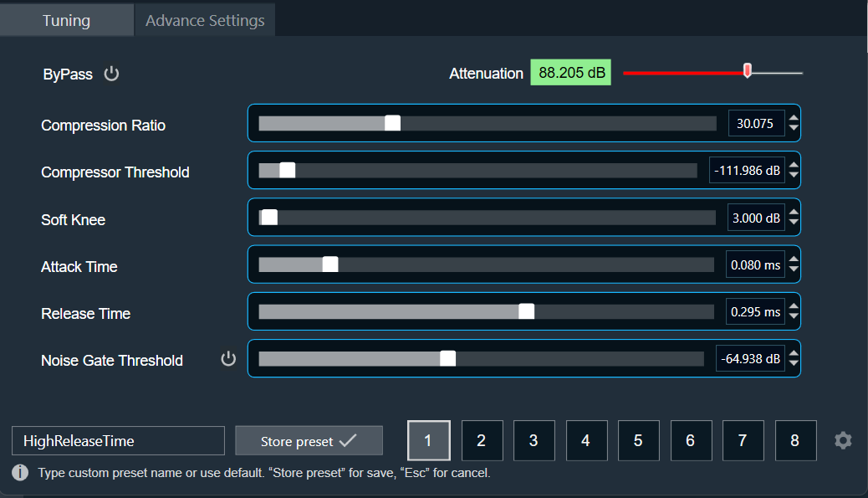Toggle Noise Gate Threshold power icon
Screen dimensions: 868x498
(228, 359)
